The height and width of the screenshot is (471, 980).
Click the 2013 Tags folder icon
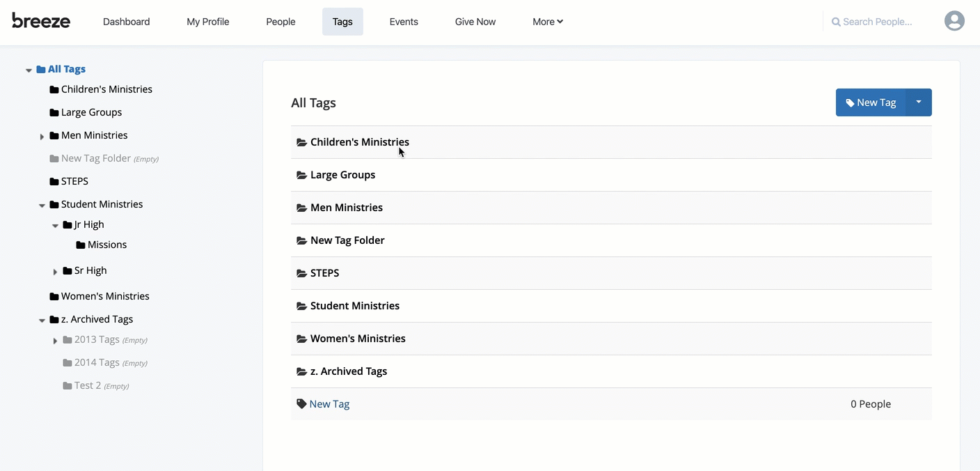tap(68, 340)
